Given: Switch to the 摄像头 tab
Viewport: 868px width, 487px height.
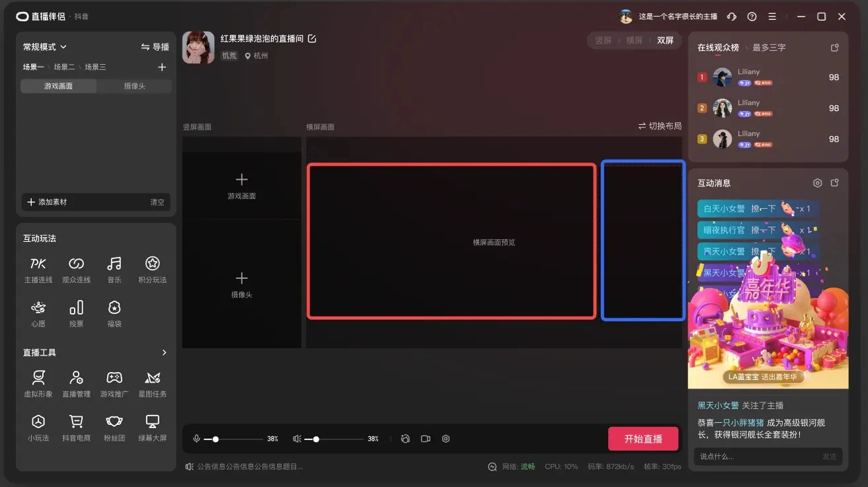Looking at the screenshot, I should point(134,86).
